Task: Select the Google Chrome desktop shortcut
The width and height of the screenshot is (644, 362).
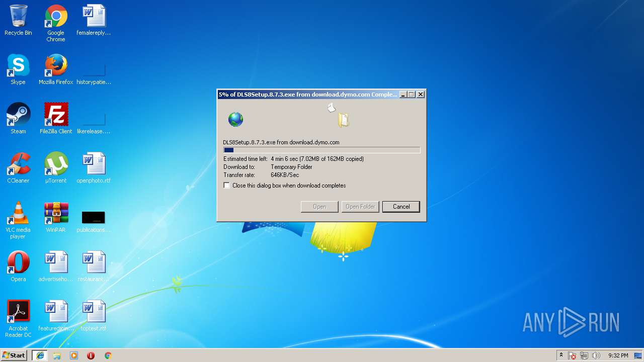Action: click(56, 23)
